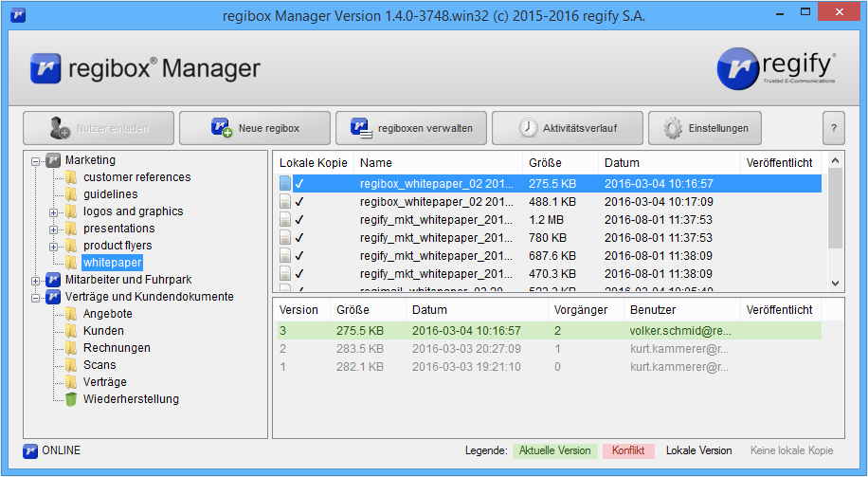Click the green Wiederherstellung trash icon
Screen dimensions: 868x477
tap(71, 399)
